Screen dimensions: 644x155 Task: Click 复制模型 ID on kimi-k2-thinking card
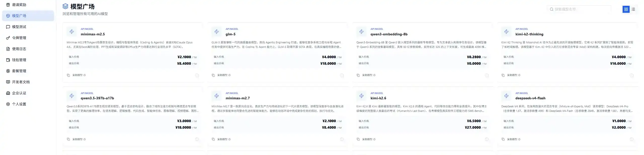pyautogui.click(x=514, y=75)
